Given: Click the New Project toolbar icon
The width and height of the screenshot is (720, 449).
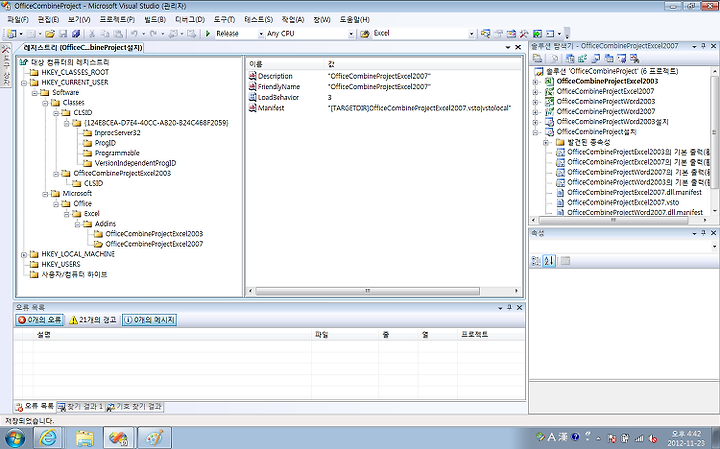Looking at the screenshot, I should click(x=11, y=34).
